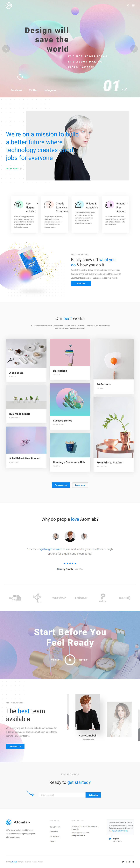Open the hamburger menu in the header

click(133, 5)
